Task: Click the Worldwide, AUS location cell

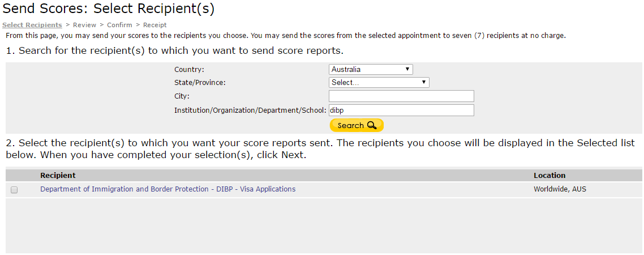Action: (560, 189)
